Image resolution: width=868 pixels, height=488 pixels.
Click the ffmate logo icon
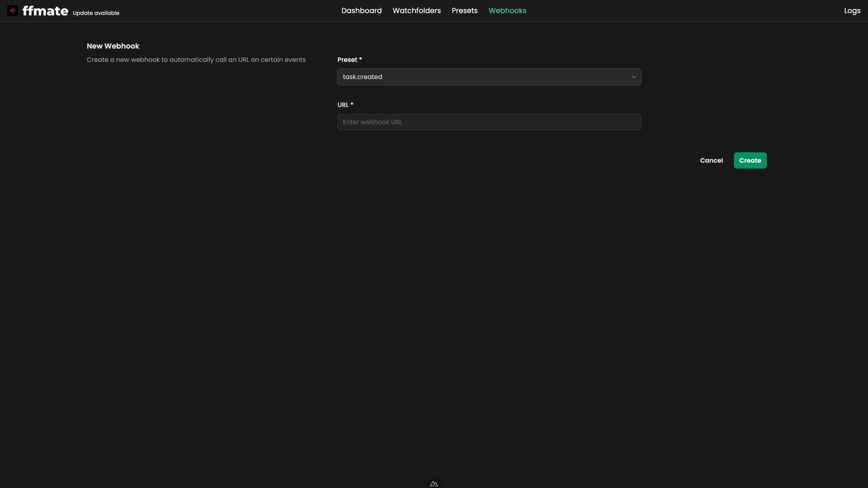click(12, 10)
